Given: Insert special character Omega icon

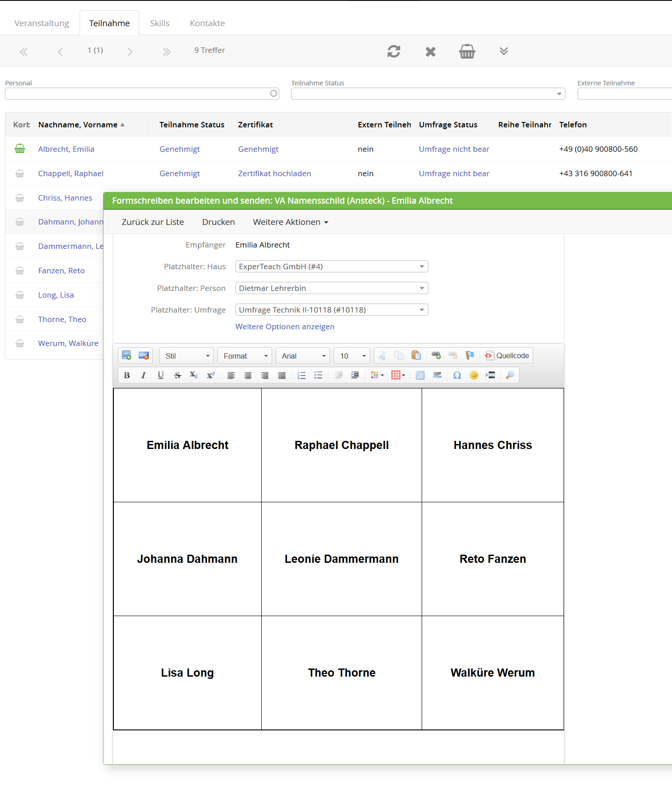Looking at the screenshot, I should (x=457, y=375).
